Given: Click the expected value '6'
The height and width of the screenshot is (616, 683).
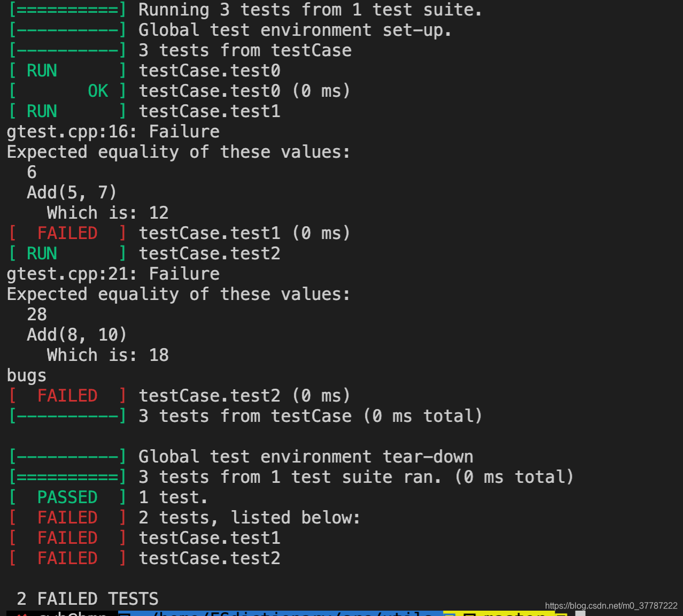Looking at the screenshot, I should (x=32, y=173).
